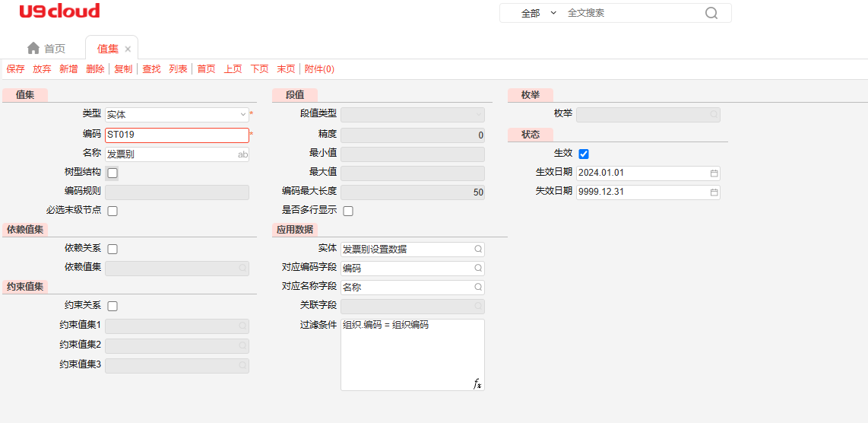Click the multilingual ab icon in 名称 field
The height and width of the screenshot is (423, 868).
(x=242, y=154)
